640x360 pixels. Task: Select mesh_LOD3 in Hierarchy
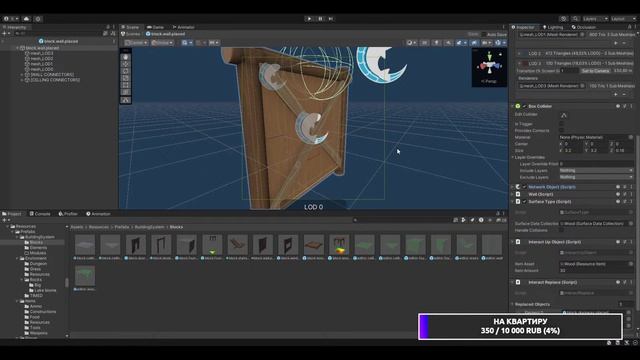pyautogui.click(x=40, y=53)
